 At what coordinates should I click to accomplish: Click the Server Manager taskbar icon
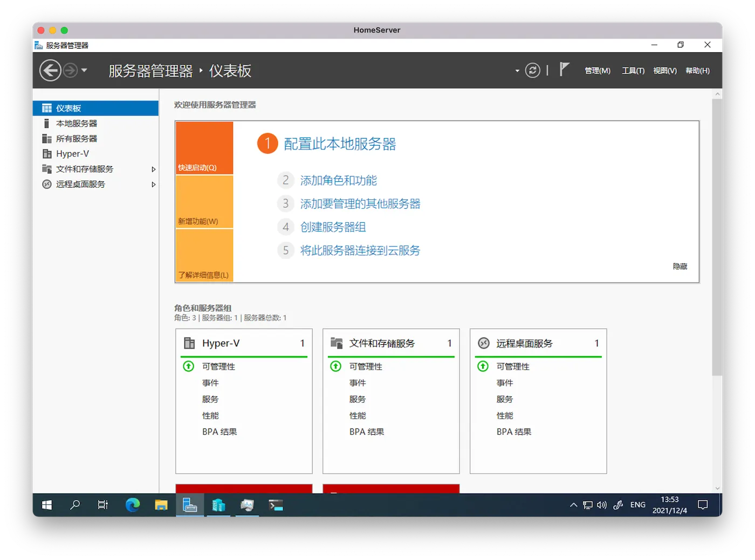190,505
